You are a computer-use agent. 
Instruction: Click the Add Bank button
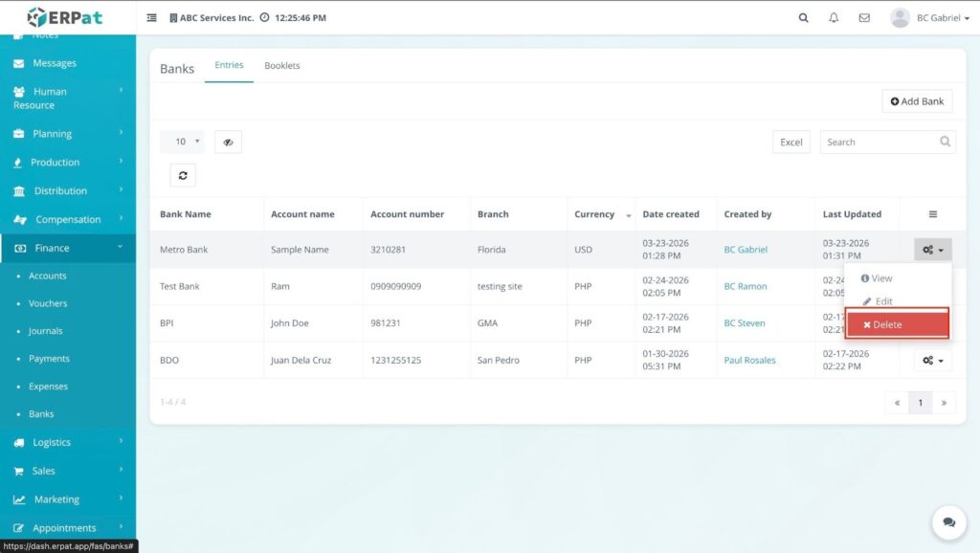[917, 101]
